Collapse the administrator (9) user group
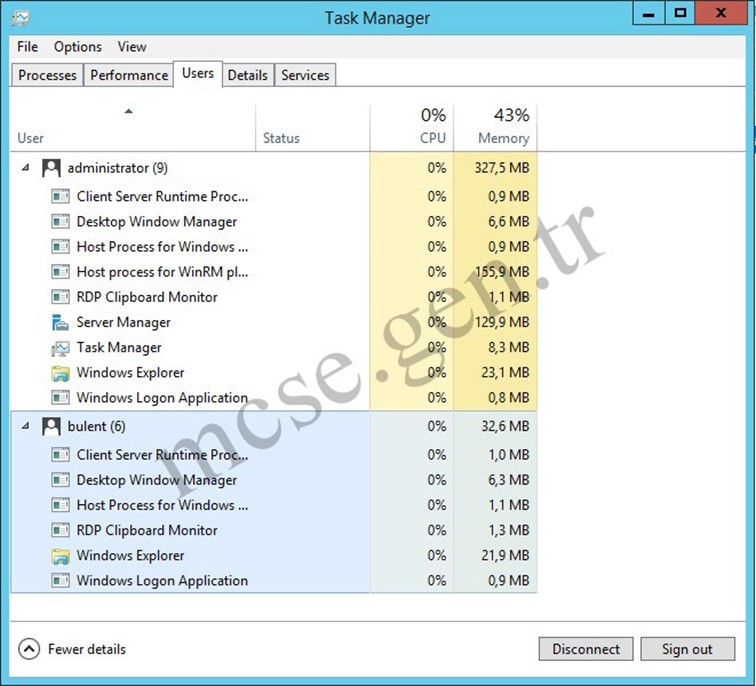756x686 pixels. point(26,168)
